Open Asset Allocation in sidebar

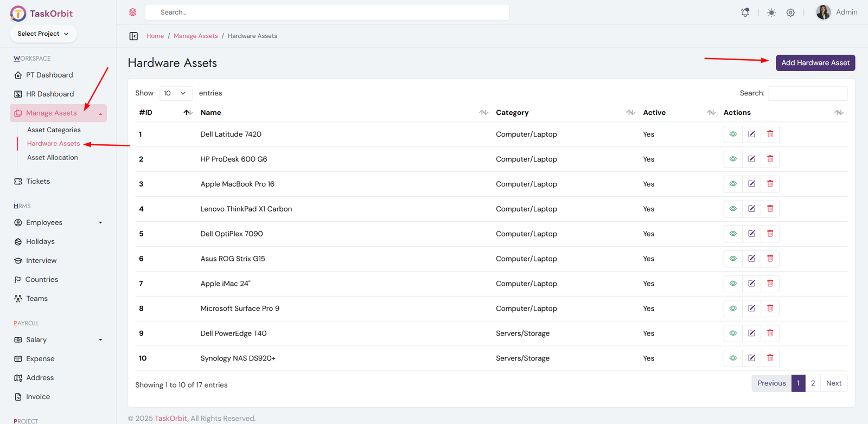pos(53,158)
